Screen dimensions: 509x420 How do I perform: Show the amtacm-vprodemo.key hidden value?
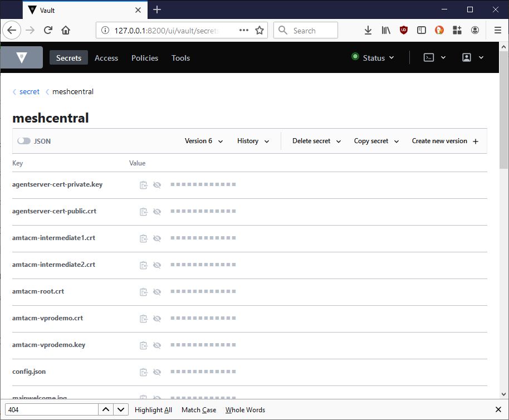tap(157, 345)
